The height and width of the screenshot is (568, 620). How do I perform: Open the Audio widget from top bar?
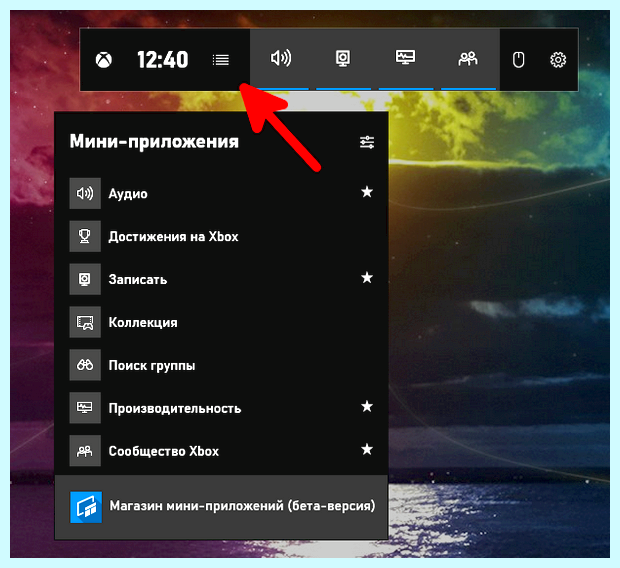pos(281,59)
